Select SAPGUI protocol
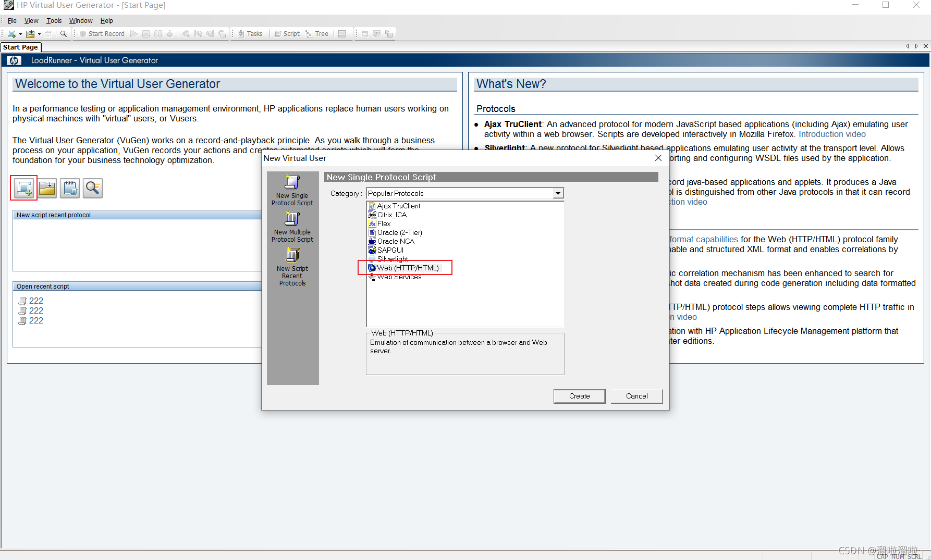The width and height of the screenshot is (931, 560). tap(386, 251)
